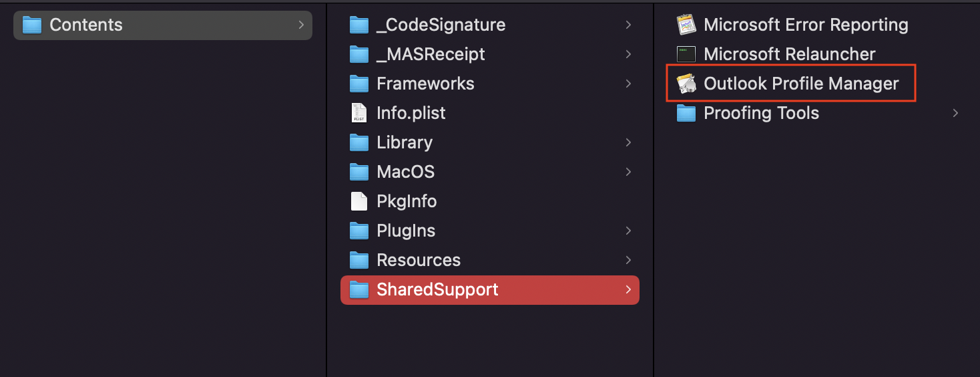The width and height of the screenshot is (980, 377).
Task: Select the highlighted SharedSupport folder
Action: (x=437, y=289)
